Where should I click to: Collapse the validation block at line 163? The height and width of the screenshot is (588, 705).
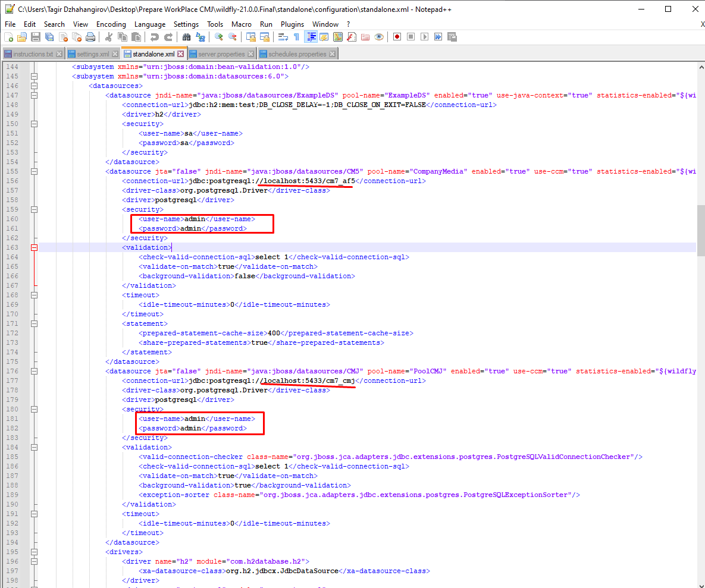[x=34, y=247]
